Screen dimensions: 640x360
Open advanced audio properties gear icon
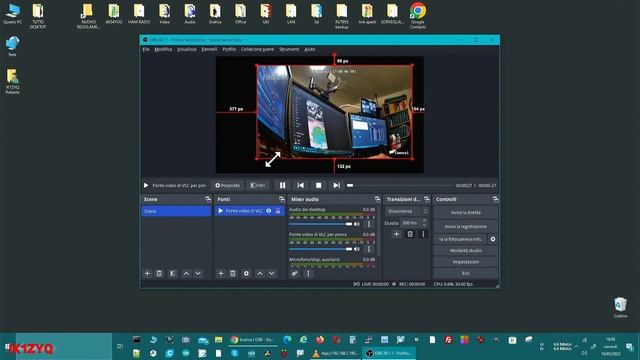[294, 273]
